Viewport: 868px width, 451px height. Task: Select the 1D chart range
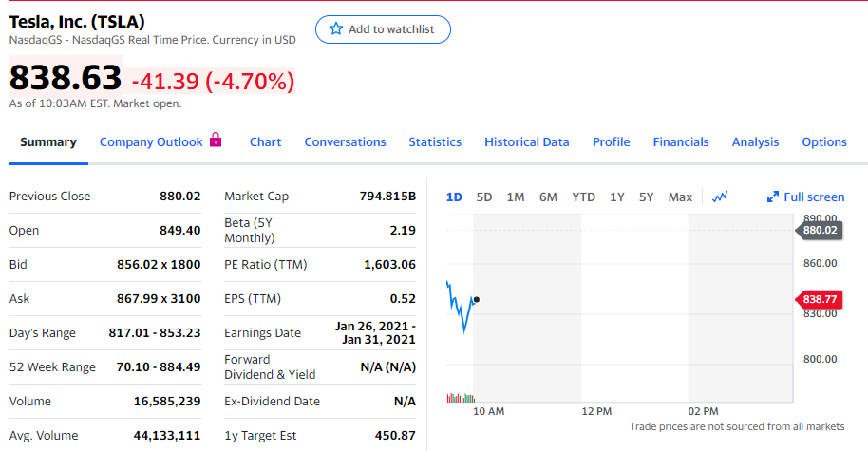tap(454, 197)
